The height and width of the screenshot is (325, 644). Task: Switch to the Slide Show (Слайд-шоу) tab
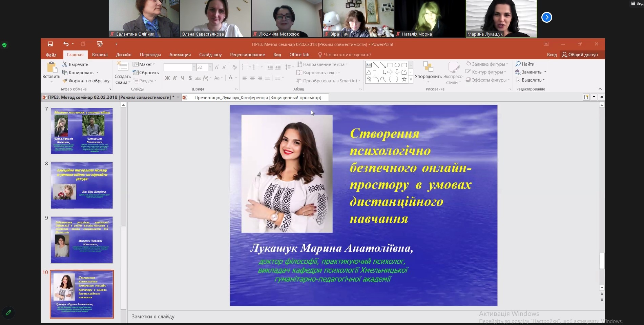(210, 55)
